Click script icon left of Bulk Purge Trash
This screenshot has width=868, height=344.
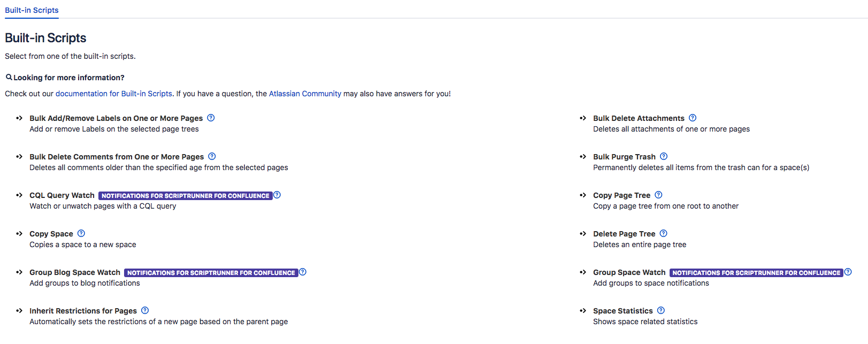click(x=583, y=157)
